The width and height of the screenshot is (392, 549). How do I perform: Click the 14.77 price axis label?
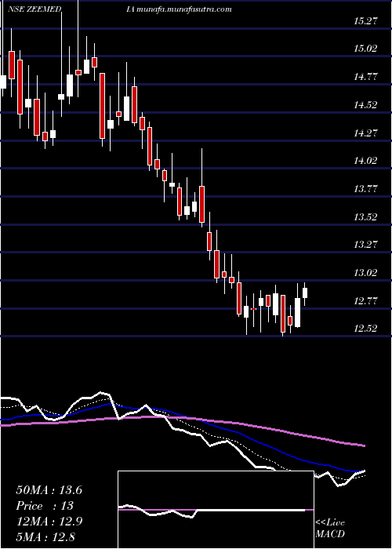[x=365, y=76]
